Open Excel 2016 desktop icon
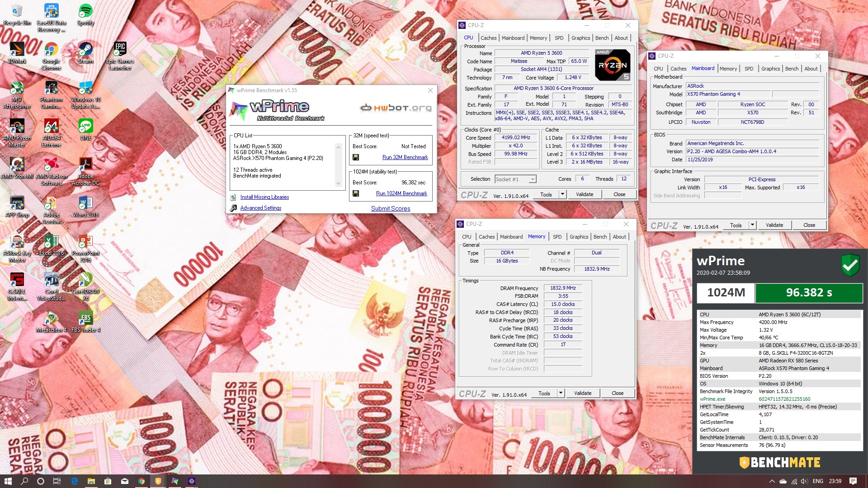This screenshot has width=868, height=488. (52, 245)
